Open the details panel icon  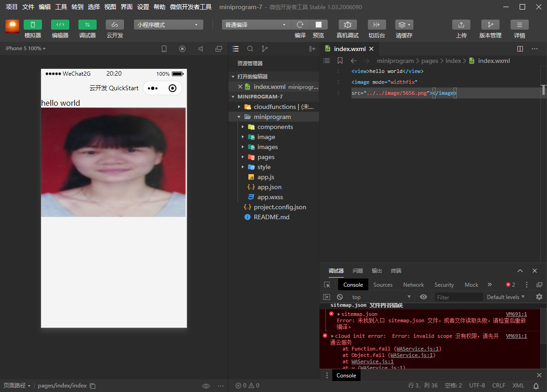click(519, 25)
